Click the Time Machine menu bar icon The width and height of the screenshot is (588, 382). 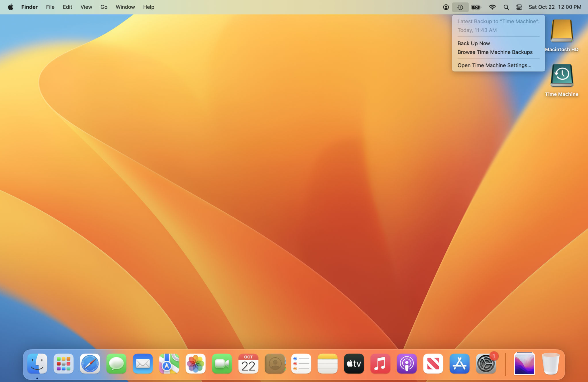[460, 7]
